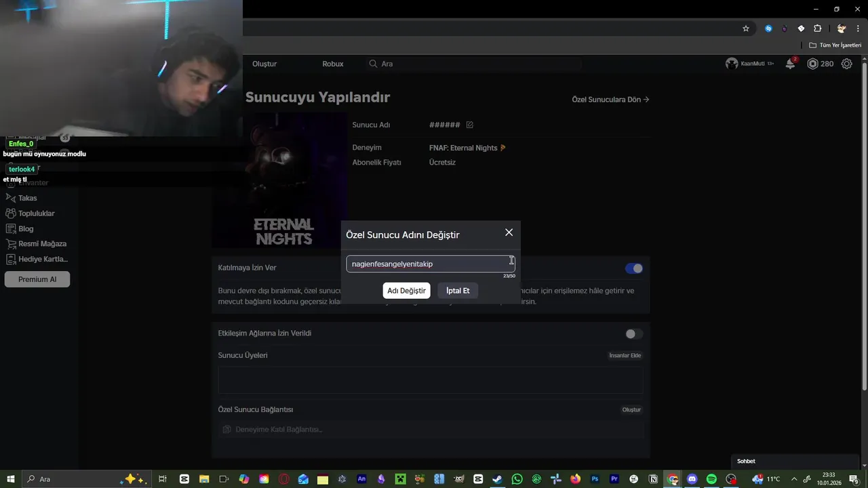This screenshot has height=488, width=868.
Task: Open the Robux navigation tab
Action: (x=333, y=64)
